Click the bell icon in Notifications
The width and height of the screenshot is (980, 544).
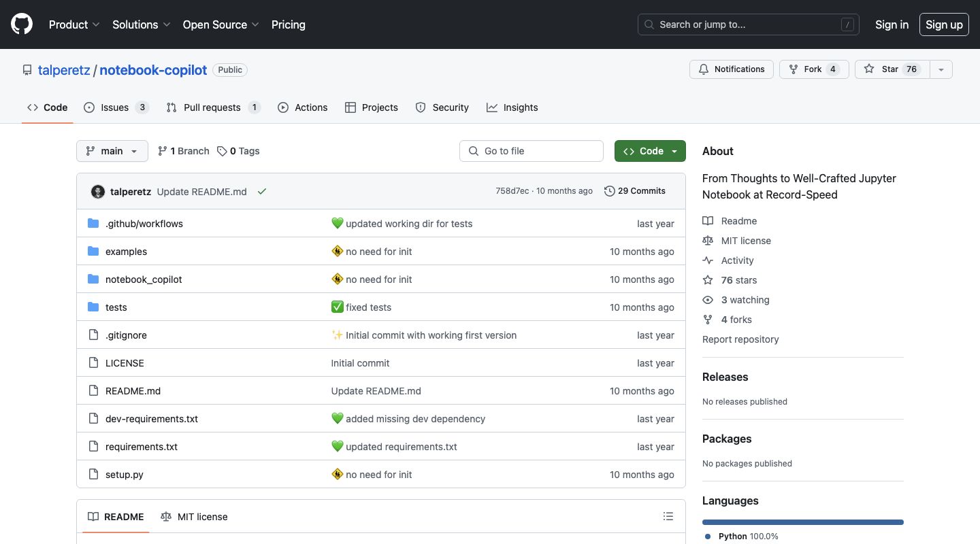click(x=704, y=69)
